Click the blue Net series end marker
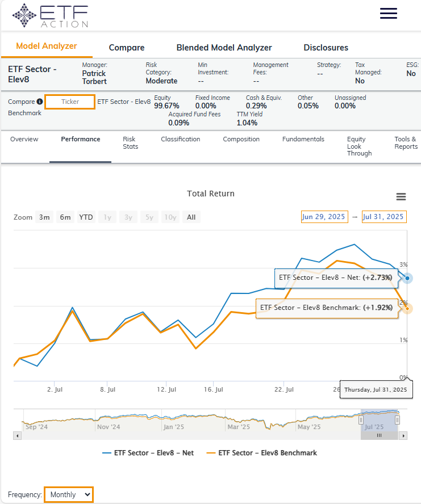 tap(407, 278)
